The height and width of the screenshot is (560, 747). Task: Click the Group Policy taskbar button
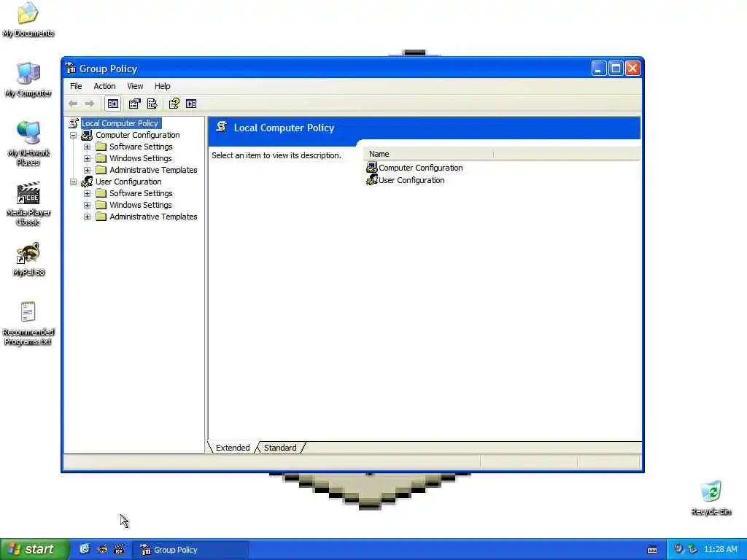190,550
